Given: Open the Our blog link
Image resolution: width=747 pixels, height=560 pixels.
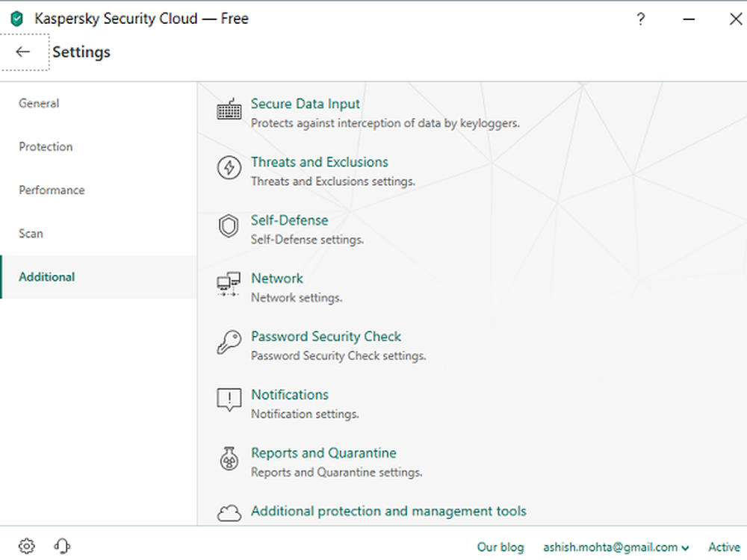Looking at the screenshot, I should click(x=500, y=547).
